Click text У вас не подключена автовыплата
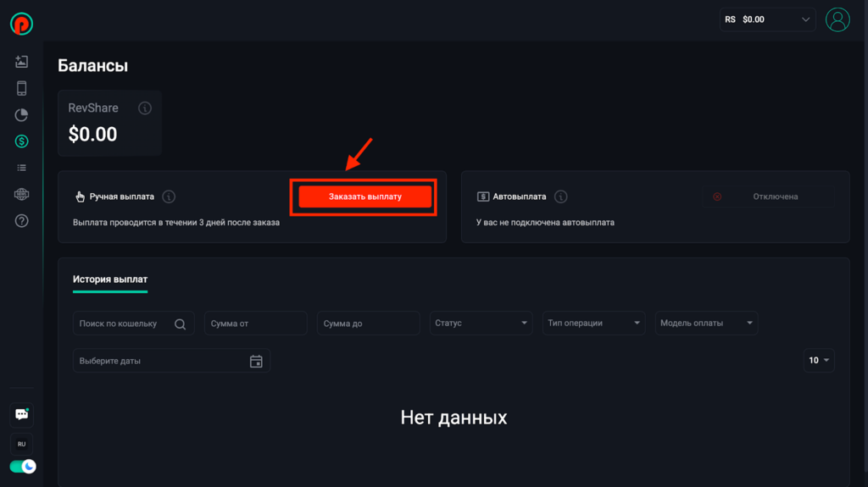This screenshot has height=487, width=868. click(545, 223)
